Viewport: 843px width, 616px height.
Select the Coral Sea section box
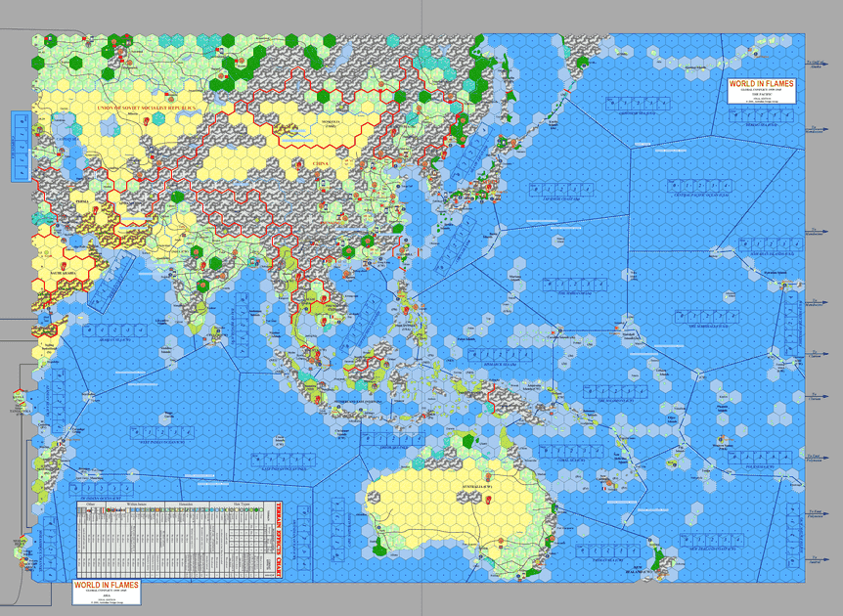(x=571, y=451)
